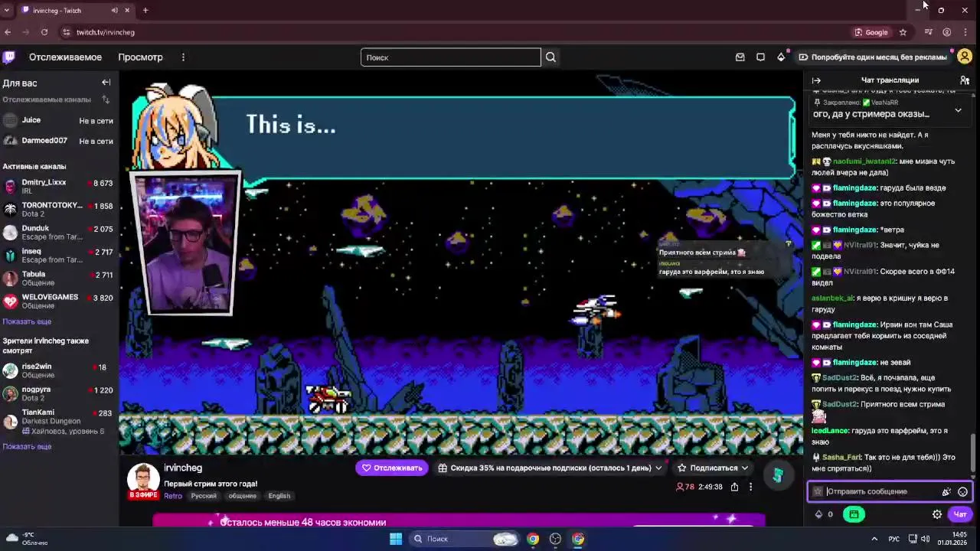The width and height of the screenshot is (980, 551).
Task: Open the whispers chat bubble icon
Action: pyautogui.click(x=760, y=57)
